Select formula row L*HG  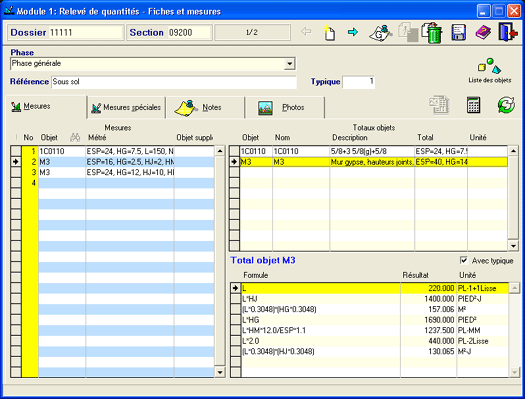tap(370, 320)
